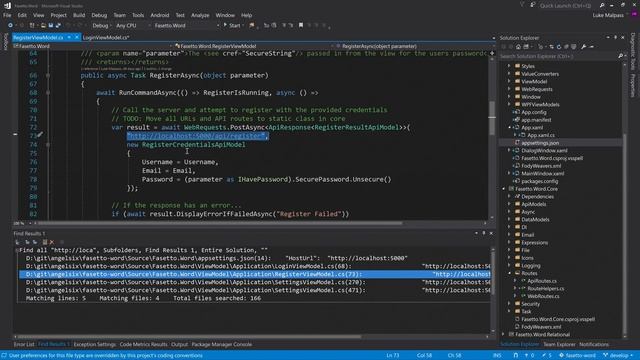
Task: Switch to LoginViewModel.cs tab
Action: (x=106, y=37)
